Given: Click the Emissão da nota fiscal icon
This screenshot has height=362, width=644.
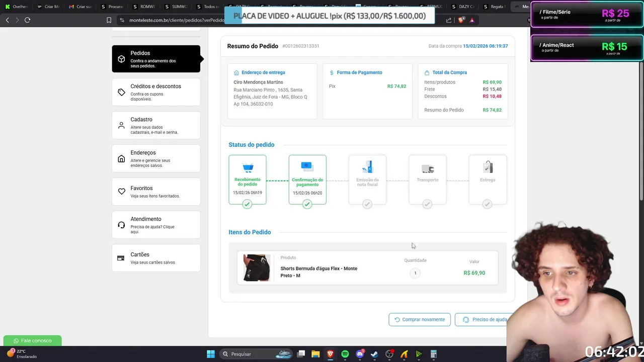Looking at the screenshot, I should 367,167.
